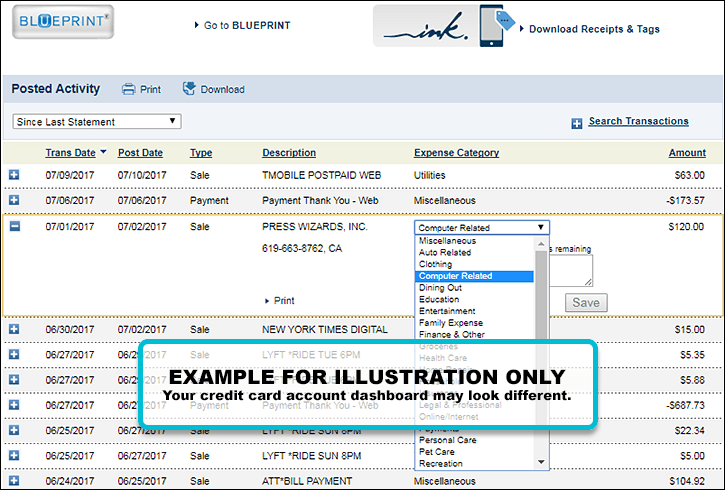This screenshot has width=725, height=490.
Task: Click the printer icon beside Print
Action: coord(129,89)
